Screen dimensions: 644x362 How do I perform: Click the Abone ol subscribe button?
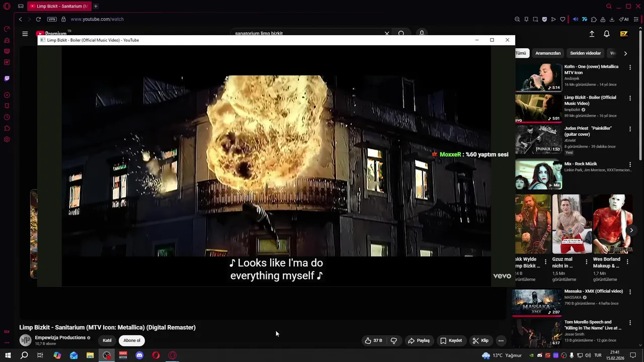(132, 340)
